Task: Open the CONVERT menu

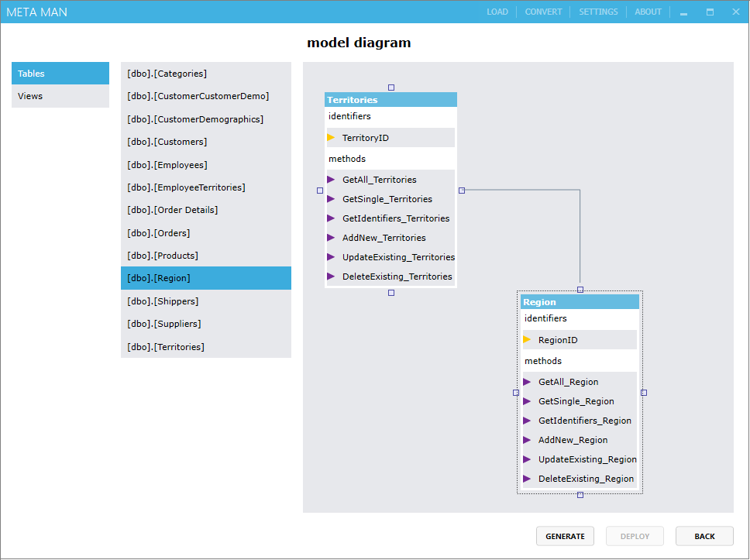Action: (x=543, y=12)
